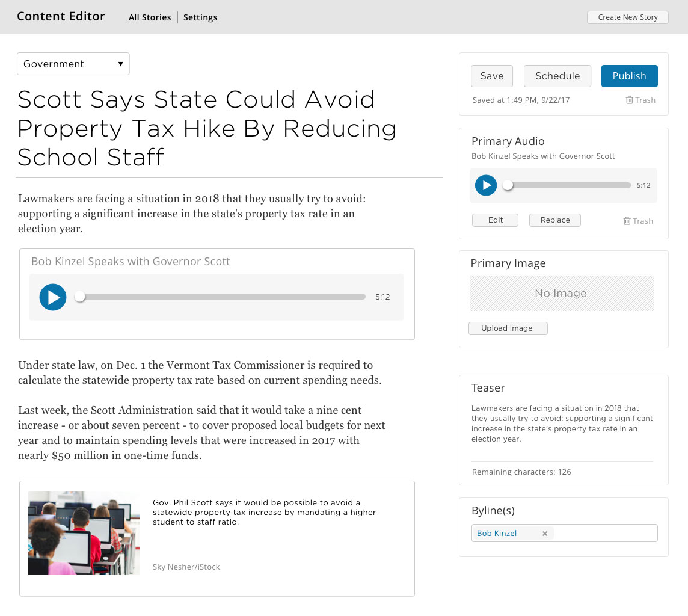Upload a Primary Image
688x616 pixels.
pyautogui.click(x=508, y=328)
